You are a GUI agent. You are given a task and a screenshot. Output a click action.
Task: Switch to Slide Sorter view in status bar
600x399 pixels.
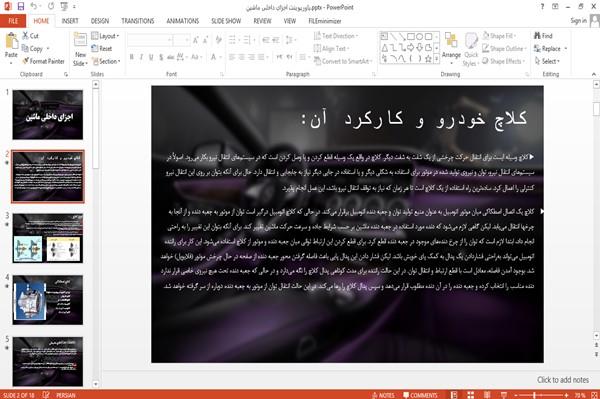470,395
